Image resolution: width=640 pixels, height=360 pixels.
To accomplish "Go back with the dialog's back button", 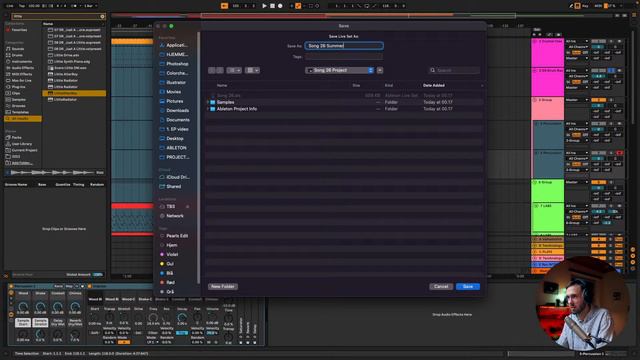I will [212, 70].
